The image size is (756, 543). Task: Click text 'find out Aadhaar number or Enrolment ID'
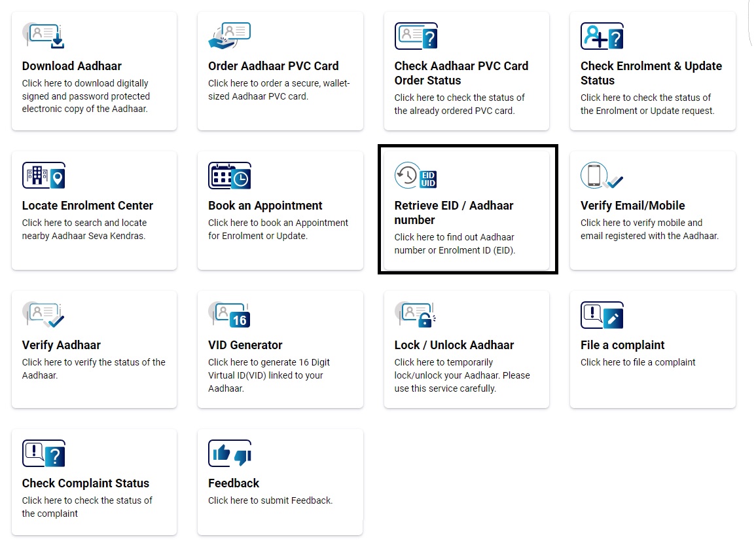tap(455, 244)
